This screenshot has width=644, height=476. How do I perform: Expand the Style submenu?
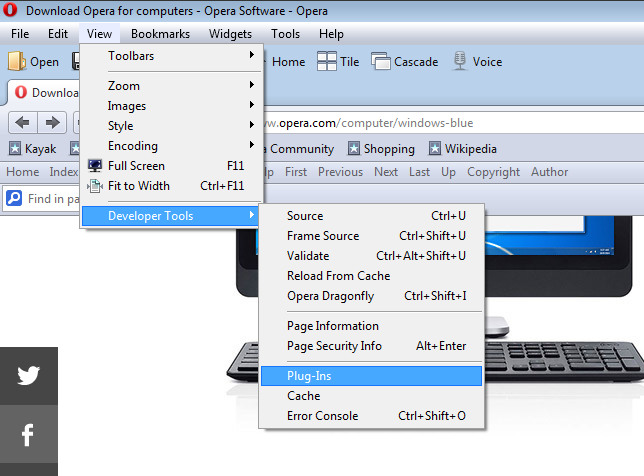pos(172,126)
